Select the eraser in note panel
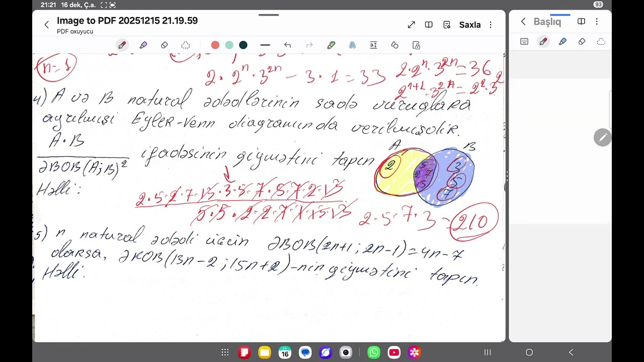 pyautogui.click(x=582, y=42)
